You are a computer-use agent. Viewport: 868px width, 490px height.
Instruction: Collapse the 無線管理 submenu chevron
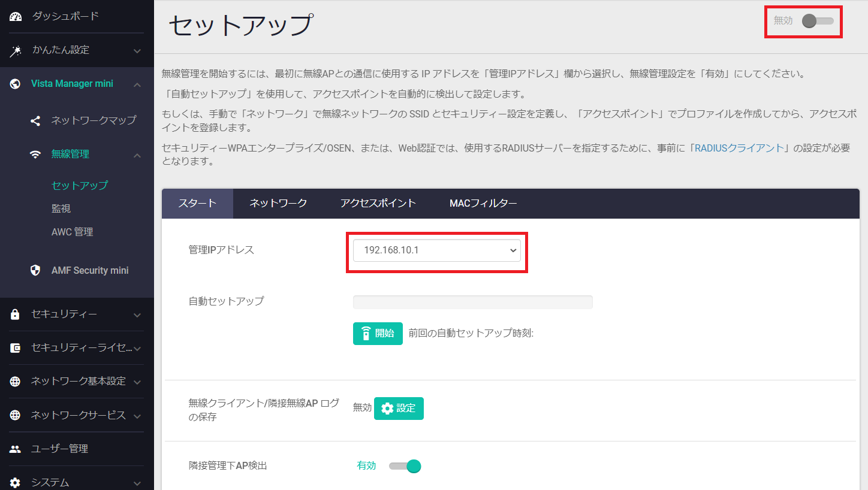137,155
